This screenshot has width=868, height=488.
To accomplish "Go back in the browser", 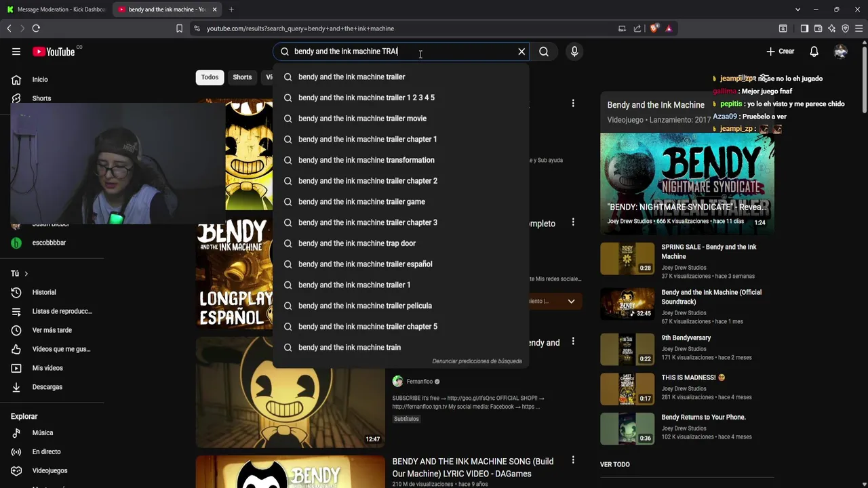I will point(9,28).
